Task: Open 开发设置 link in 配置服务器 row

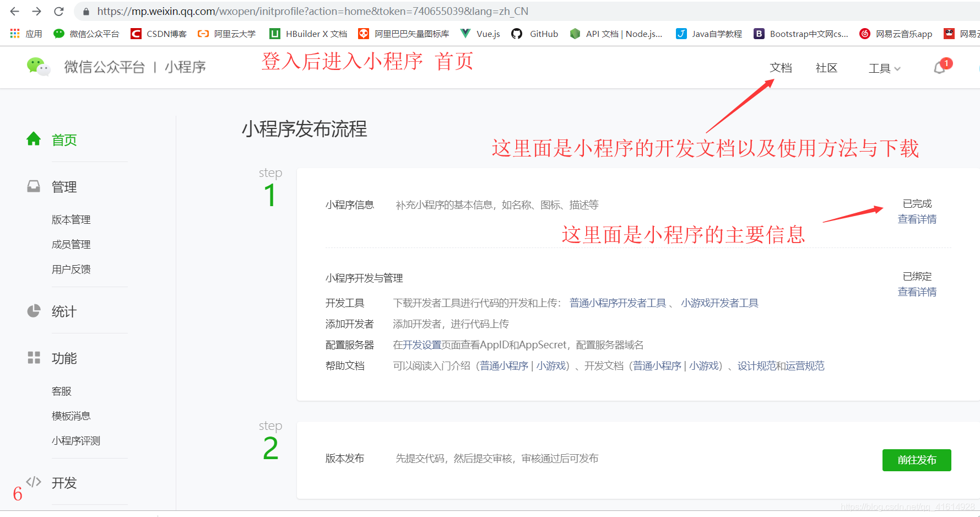Action: coord(422,345)
